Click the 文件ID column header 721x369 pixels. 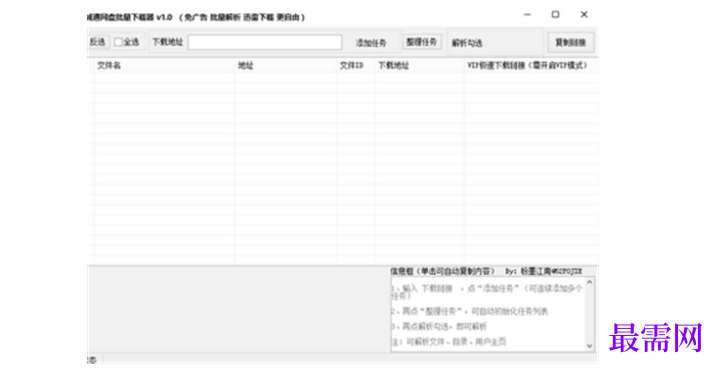(x=356, y=65)
